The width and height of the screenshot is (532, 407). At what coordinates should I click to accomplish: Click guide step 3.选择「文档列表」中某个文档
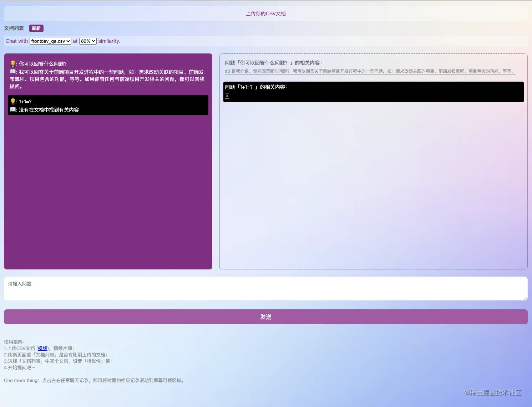[x=58, y=361]
